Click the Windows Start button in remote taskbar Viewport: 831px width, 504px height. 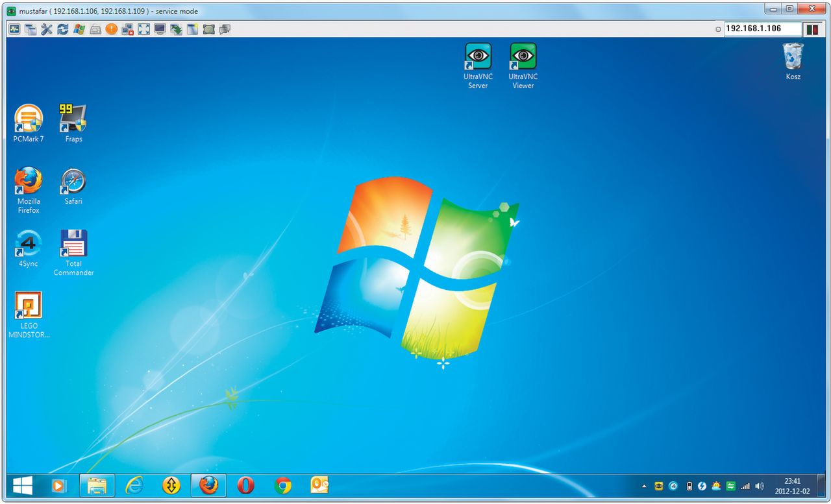(23, 485)
